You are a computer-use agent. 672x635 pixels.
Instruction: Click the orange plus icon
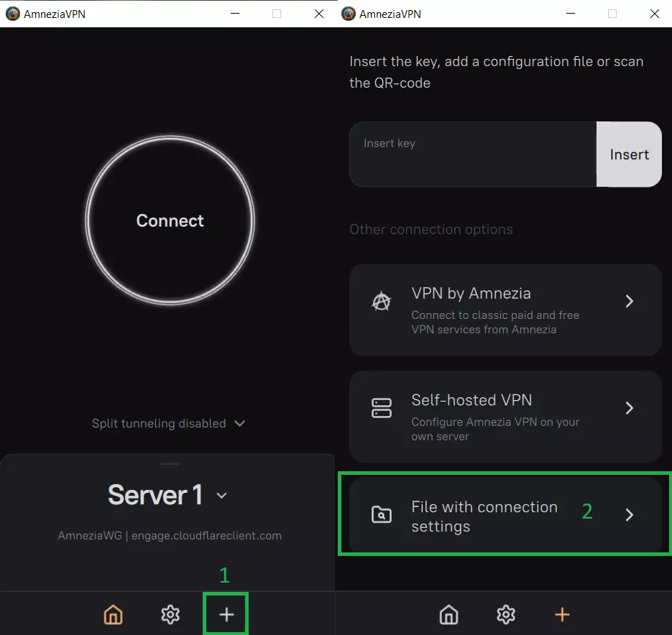tap(562, 614)
